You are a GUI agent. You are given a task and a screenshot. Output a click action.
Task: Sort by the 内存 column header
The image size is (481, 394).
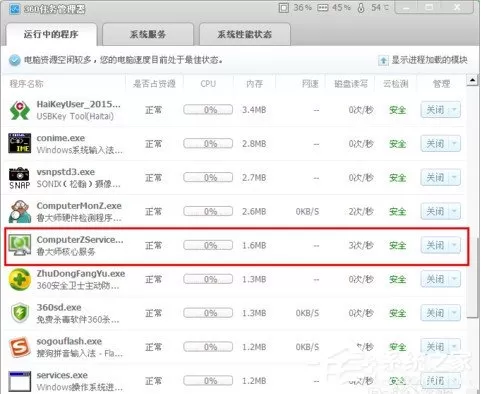click(254, 84)
